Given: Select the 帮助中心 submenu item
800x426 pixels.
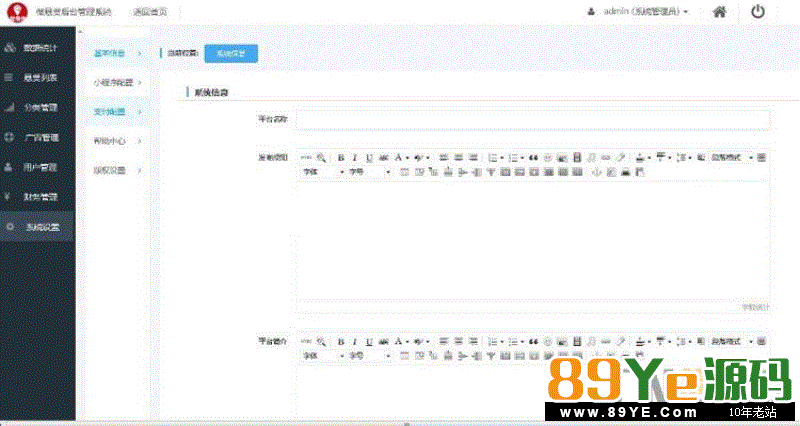Looking at the screenshot, I should click(117, 141).
